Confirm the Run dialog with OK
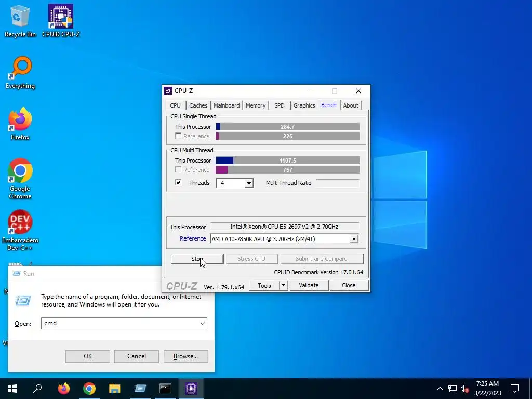Image resolution: width=532 pixels, height=399 pixels. click(x=87, y=356)
